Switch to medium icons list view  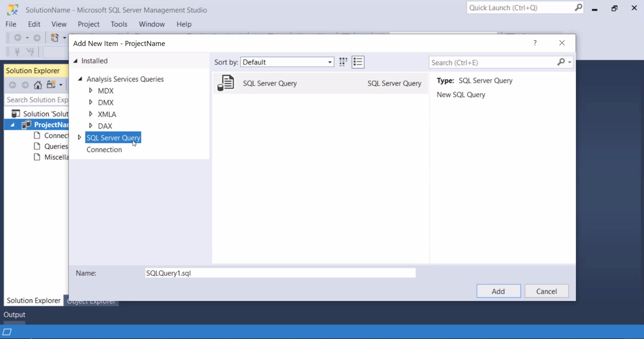tap(358, 62)
